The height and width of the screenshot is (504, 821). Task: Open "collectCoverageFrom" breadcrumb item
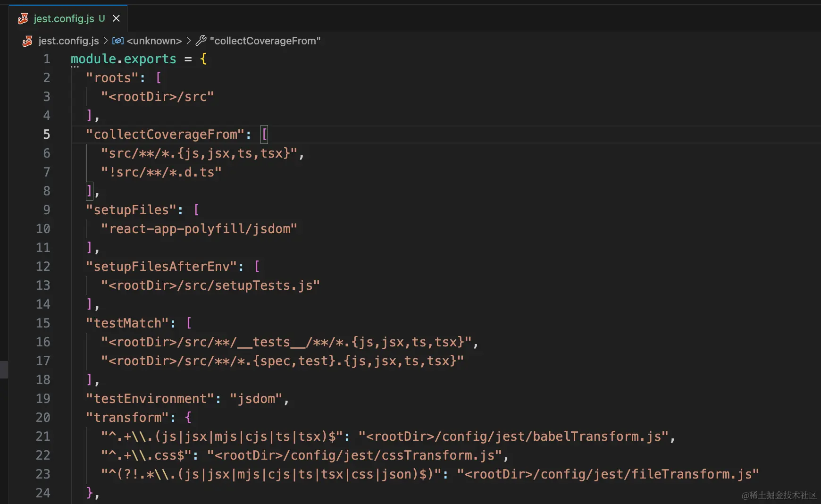tap(265, 41)
